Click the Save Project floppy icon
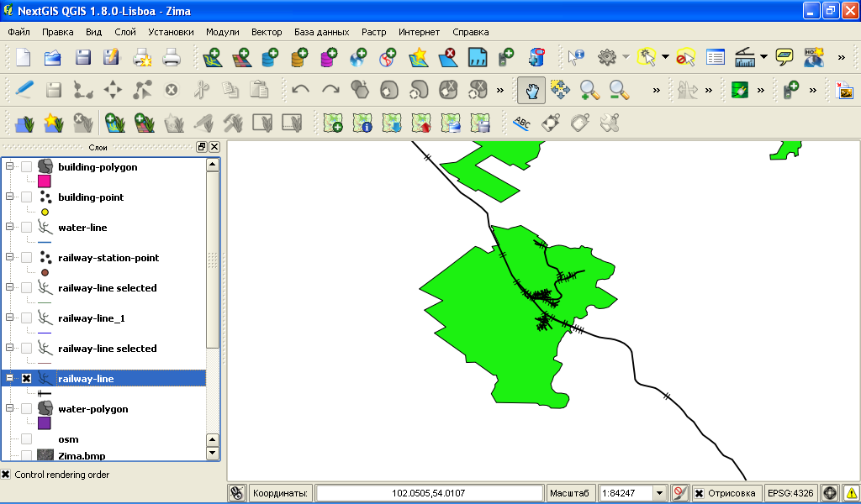The width and height of the screenshot is (861, 504). [x=83, y=57]
